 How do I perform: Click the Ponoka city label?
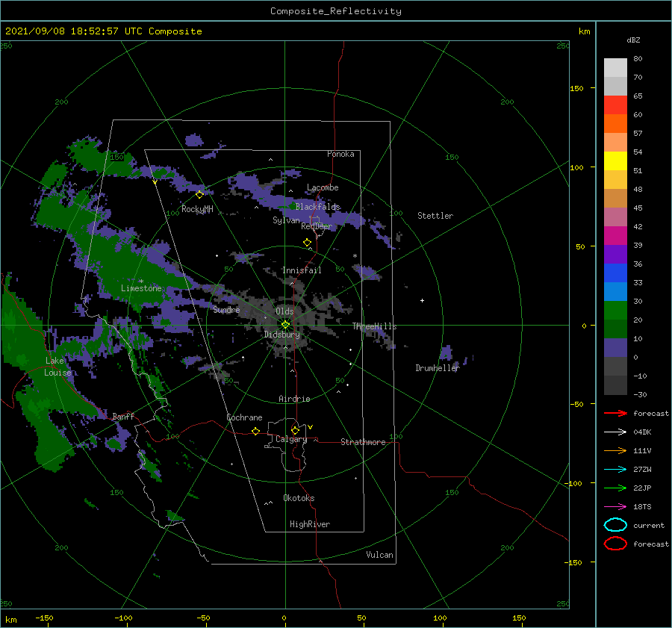click(x=340, y=154)
